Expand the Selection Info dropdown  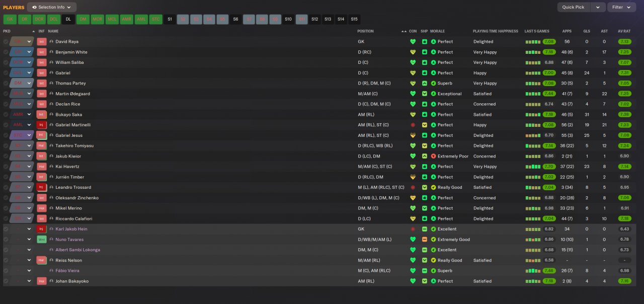[x=52, y=7]
